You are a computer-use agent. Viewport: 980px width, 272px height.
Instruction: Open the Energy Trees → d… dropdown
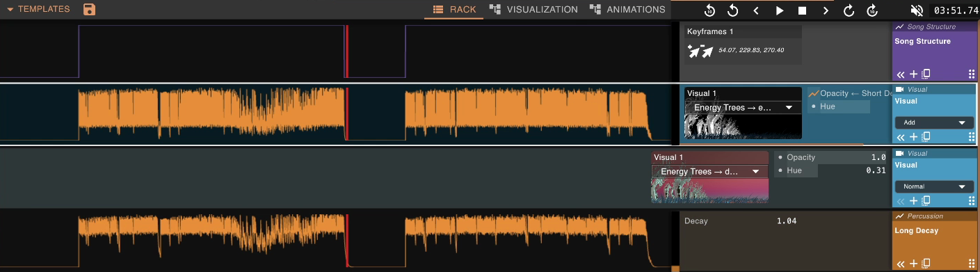coord(709,172)
